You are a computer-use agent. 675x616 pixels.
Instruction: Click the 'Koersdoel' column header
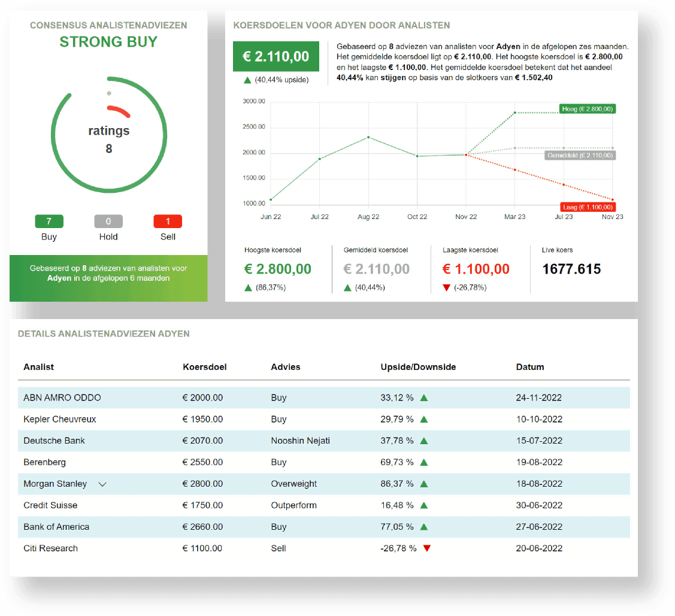205,368
